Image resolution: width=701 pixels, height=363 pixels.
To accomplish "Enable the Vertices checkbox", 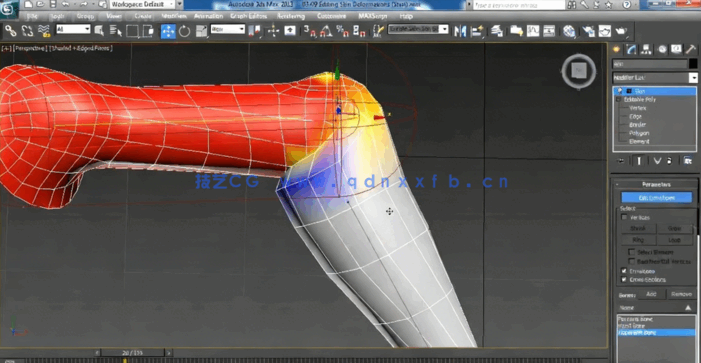I will (625, 217).
